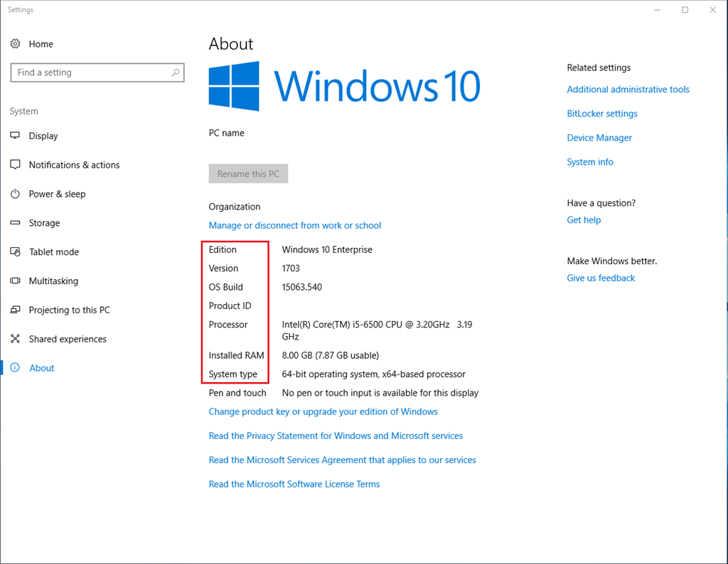
Task: Click the Make Windows better. text
Action: point(612,261)
